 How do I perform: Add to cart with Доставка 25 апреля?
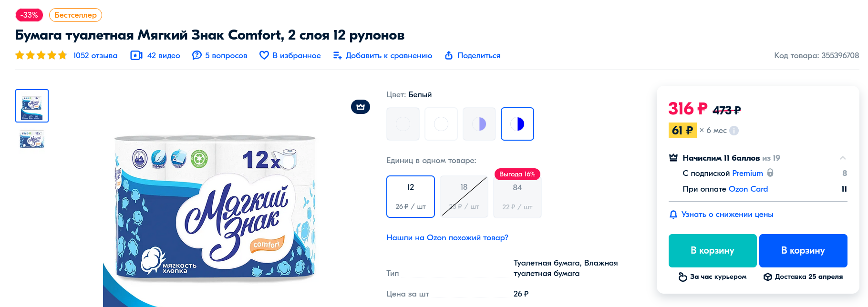803,251
